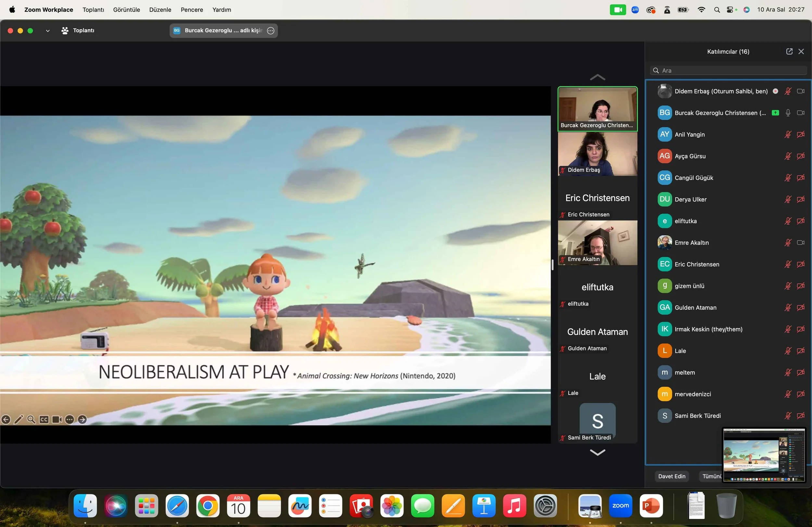Open more options next to sharing banner
812x527 pixels.
[271, 31]
